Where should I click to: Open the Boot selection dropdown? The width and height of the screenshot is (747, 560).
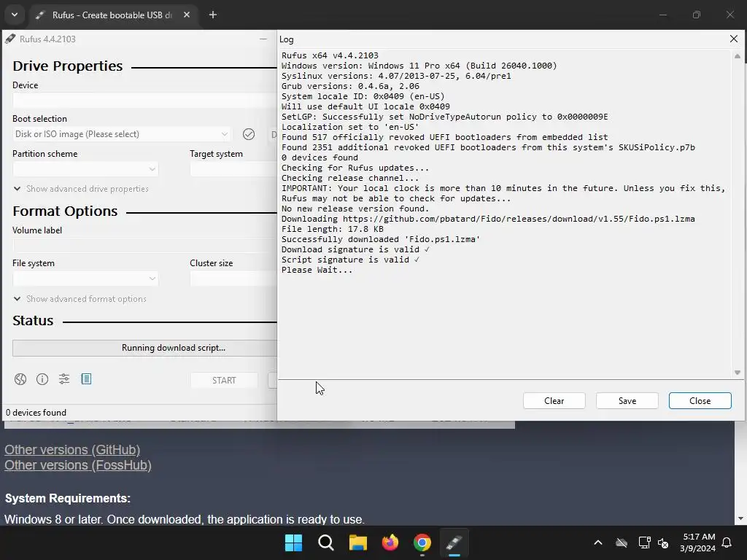(x=122, y=134)
